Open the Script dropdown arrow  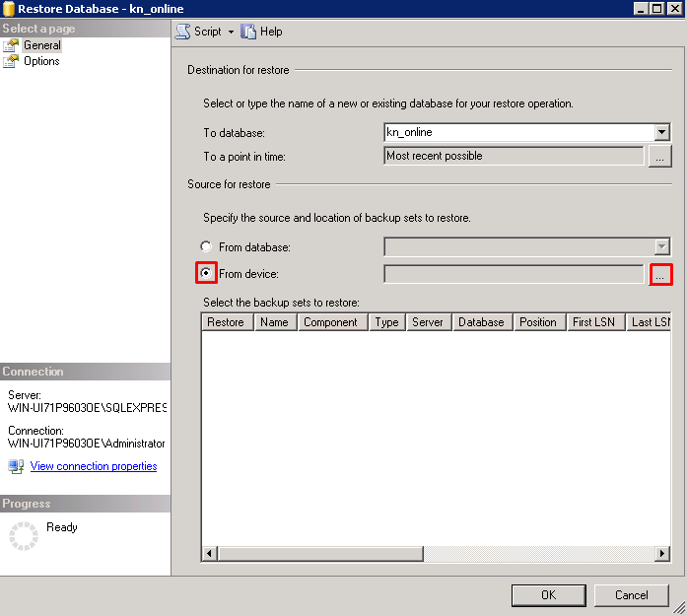coord(231,32)
